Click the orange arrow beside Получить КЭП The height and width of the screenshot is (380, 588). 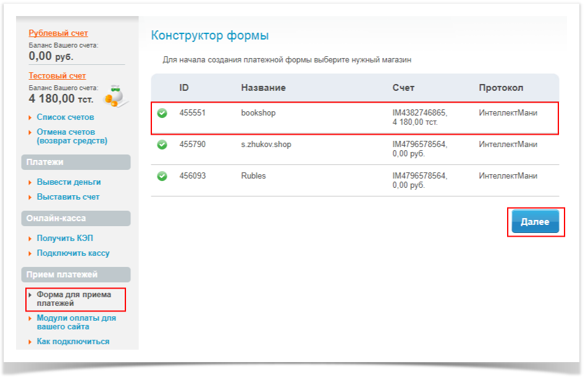click(x=30, y=239)
